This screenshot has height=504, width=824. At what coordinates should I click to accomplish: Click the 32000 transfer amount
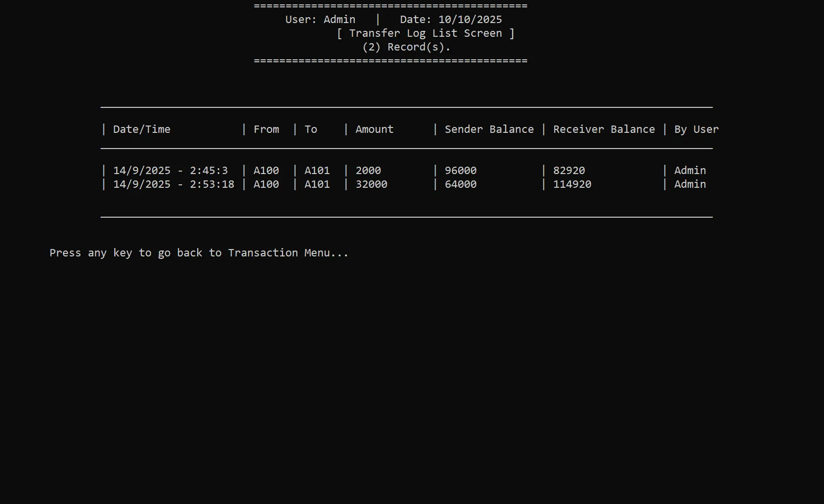point(371,184)
